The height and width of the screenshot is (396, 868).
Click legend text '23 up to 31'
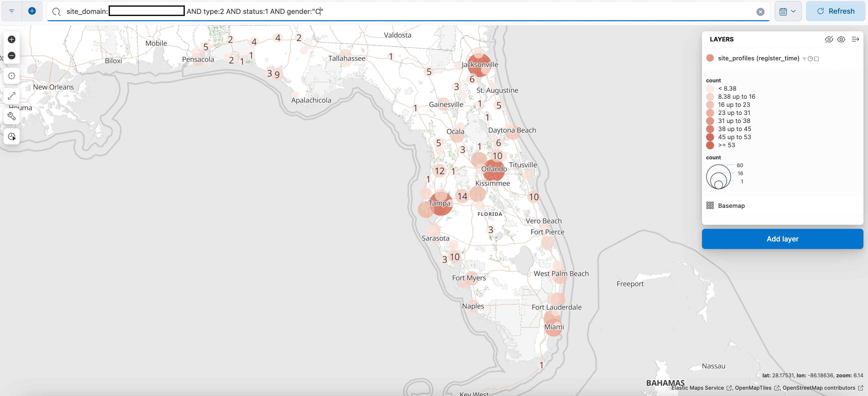(734, 113)
